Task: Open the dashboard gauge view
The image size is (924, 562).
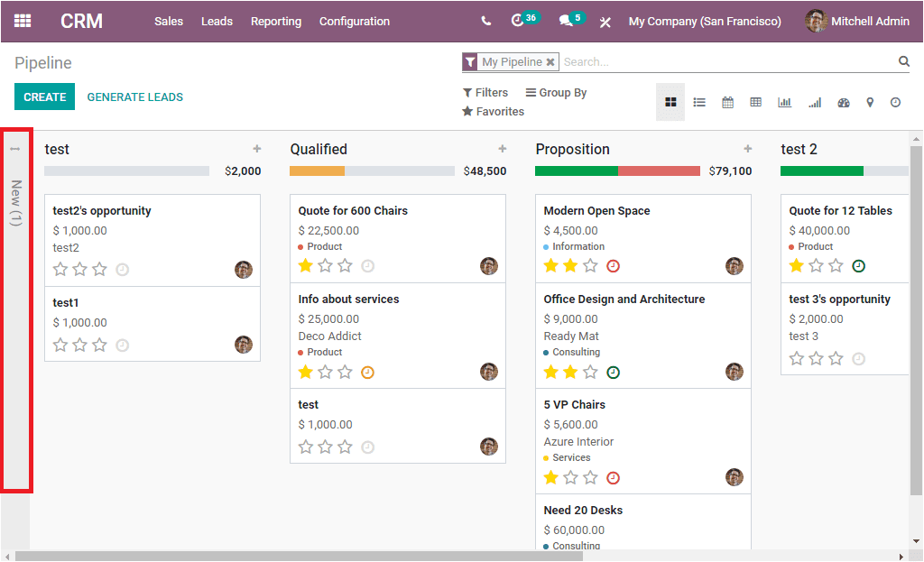Action: tap(843, 102)
